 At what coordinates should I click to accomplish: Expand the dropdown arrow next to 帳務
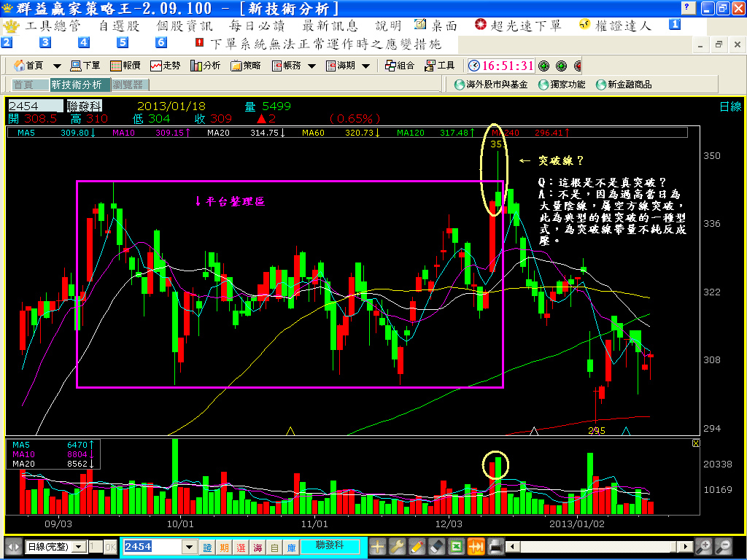click(312, 66)
